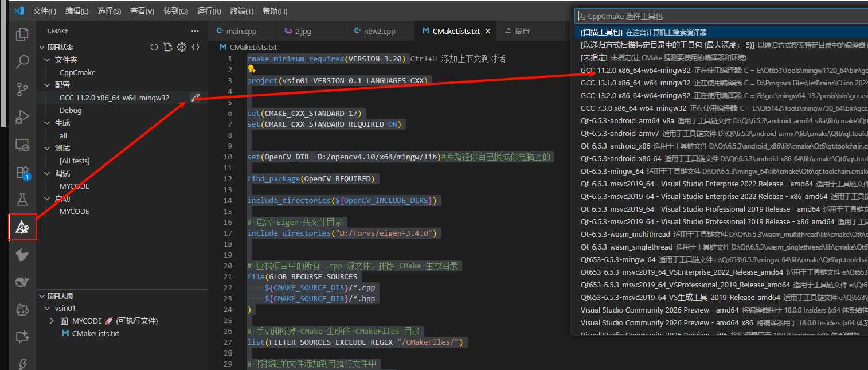The image size is (868, 370).
Task: Select the [All tests] item
Action: 75,161
